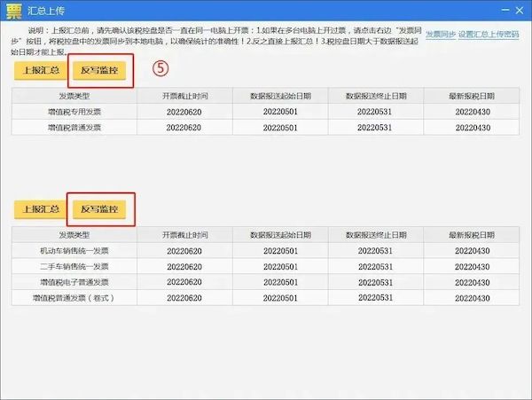Click 20220501 in the 二手车销售统一发票 row
Screen dimensions: 532x400
[x=280, y=267]
